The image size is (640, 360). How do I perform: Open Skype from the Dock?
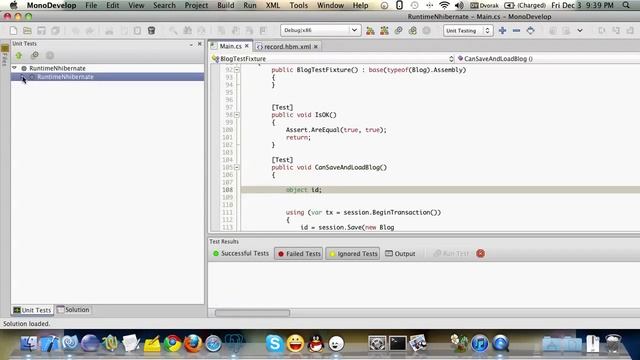(x=275, y=343)
